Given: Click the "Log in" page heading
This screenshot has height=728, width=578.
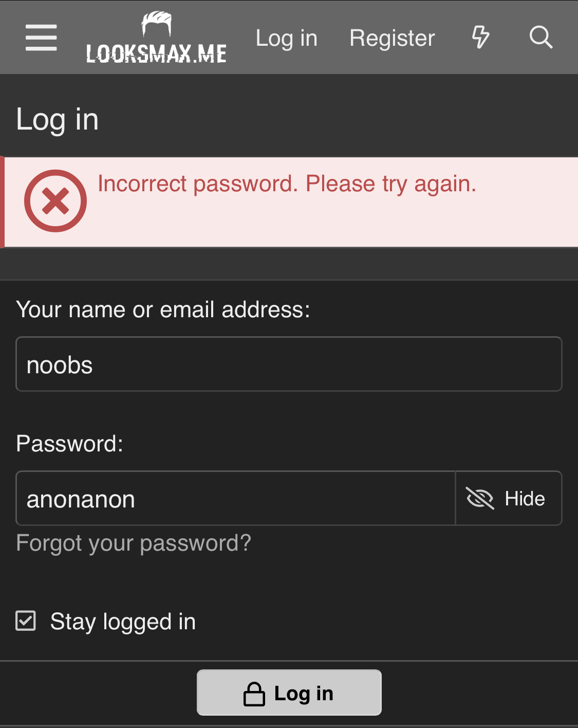Looking at the screenshot, I should (57, 119).
